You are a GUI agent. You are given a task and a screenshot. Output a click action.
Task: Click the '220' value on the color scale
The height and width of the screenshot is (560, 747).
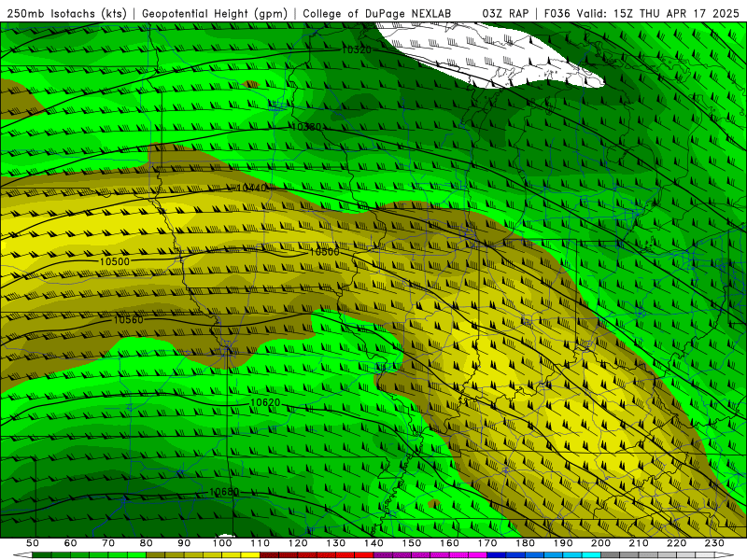(676, 543)
